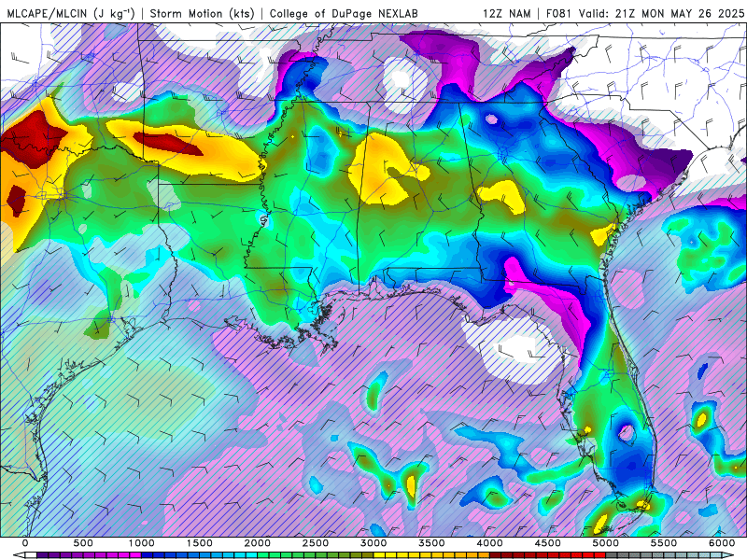Click the 1500 label on the color scale
747x560 pixels.
[200, 543]
